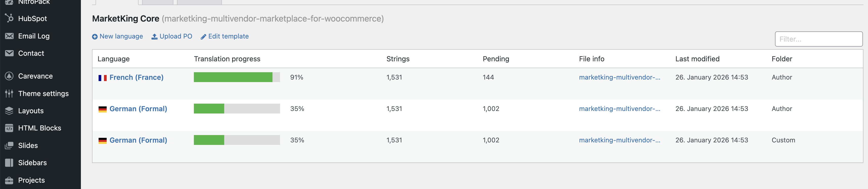Image resolution: width=868 pixels, height=189 pixels.
Task: Open French marketking-multivendor file info link
Action: click(x=619, y=77)
